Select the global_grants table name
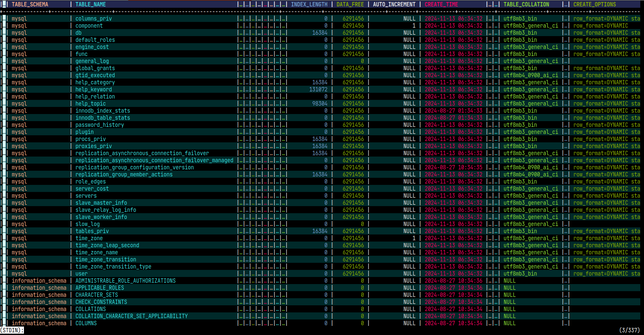This screenshot has height=335, width=644. 95,68
